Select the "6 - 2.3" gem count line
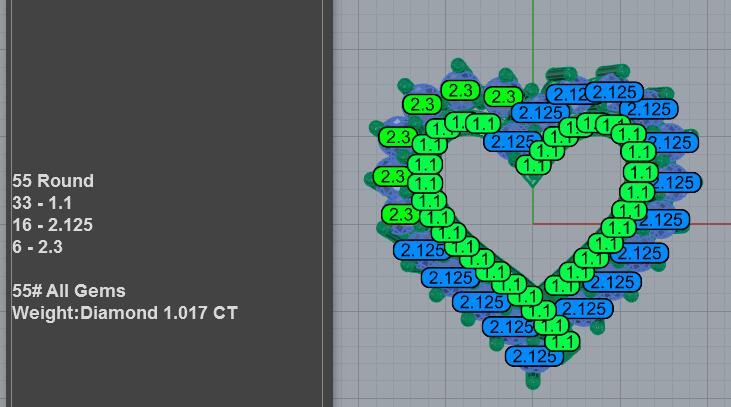 37,247
